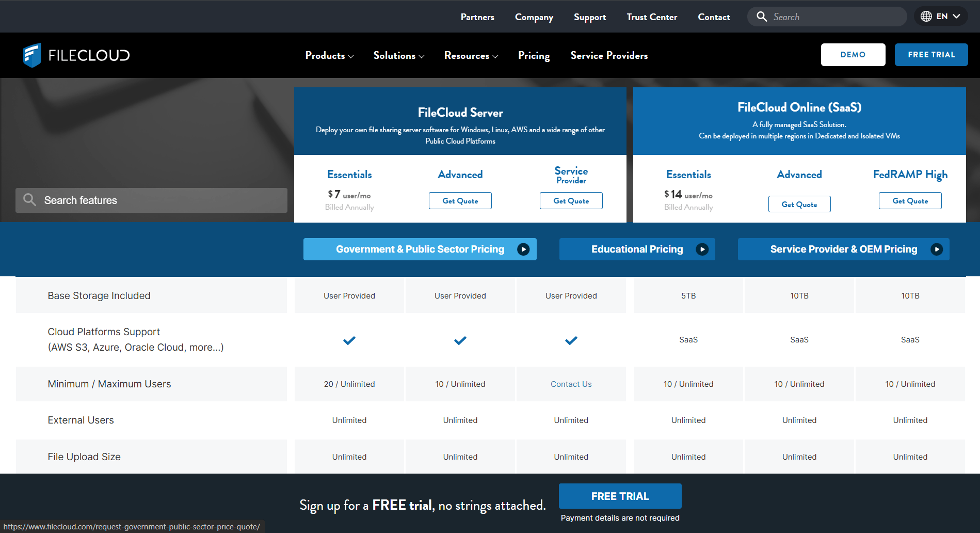
Task: Select the FileCloud Server Essentials plan heading
Action: (349, 175)
